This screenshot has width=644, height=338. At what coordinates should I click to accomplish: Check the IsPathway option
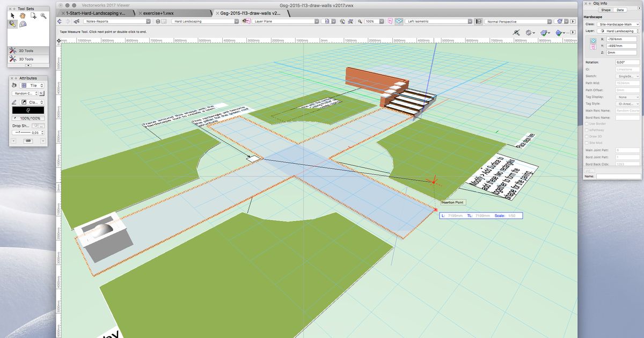coord(587,130)
